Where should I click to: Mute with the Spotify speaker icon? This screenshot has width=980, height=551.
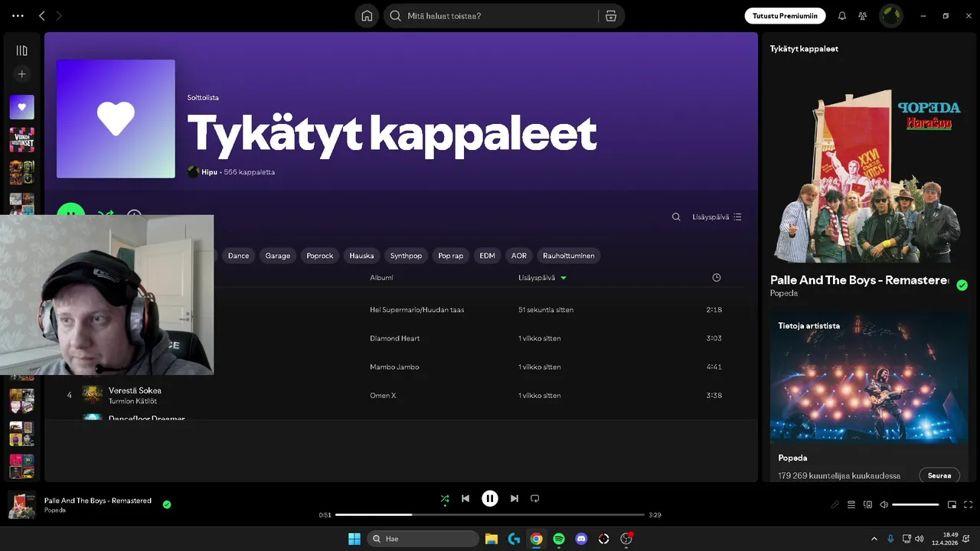(884, 505)
